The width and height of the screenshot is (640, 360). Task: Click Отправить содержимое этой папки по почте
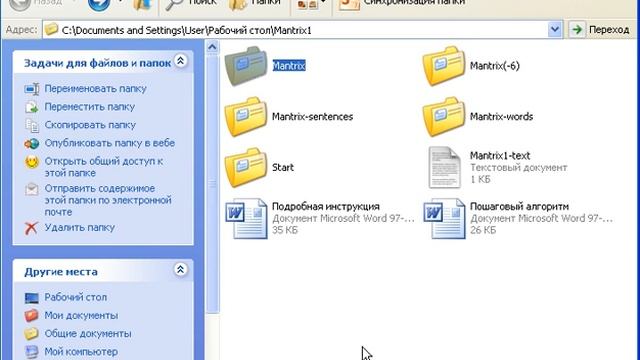point(108,200)
